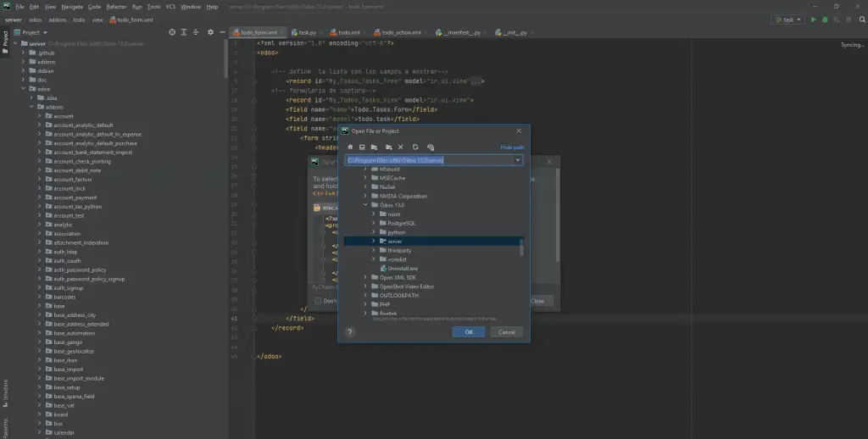This screenshot has width=868, height=439.
Task: Open the path history dropdown arrow
Action: (x=518, y=160)
